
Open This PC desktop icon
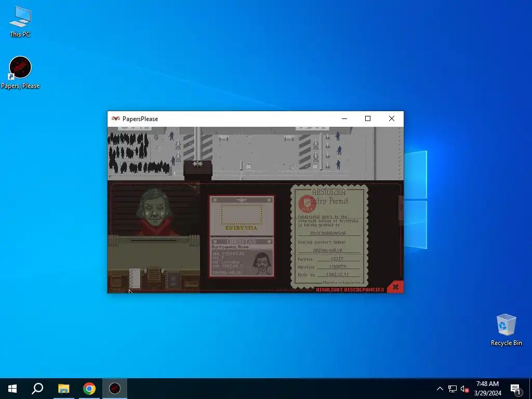click(20, 22)
